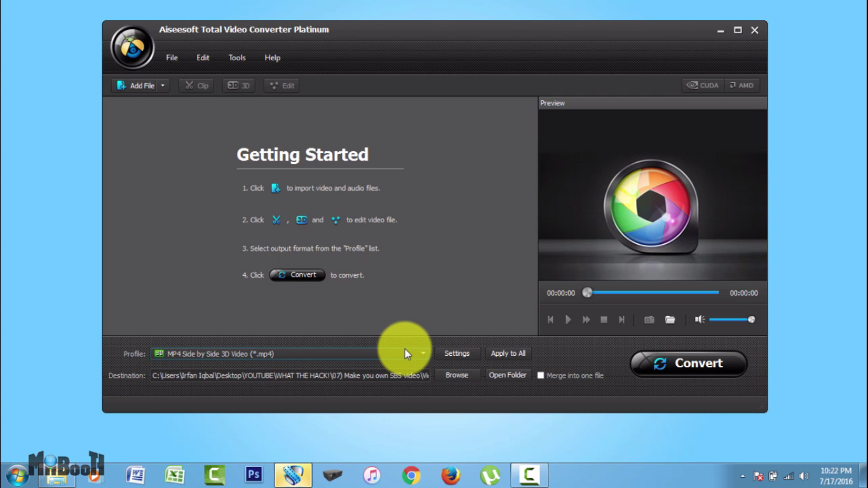Launch Google Chrome from the taskbar
This screenshot has width=868, height=488.
click(x=411, y=475)
